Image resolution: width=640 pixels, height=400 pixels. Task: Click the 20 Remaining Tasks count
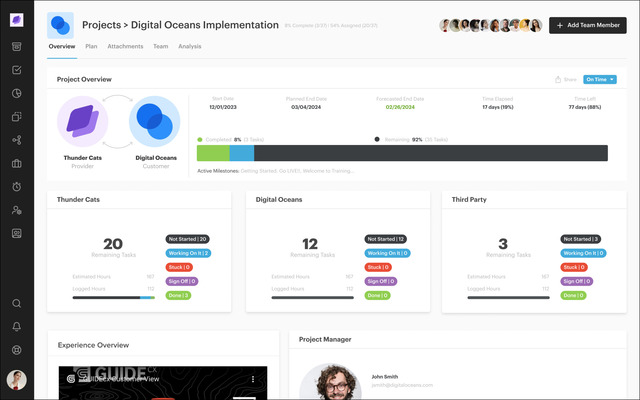(113, 244)
